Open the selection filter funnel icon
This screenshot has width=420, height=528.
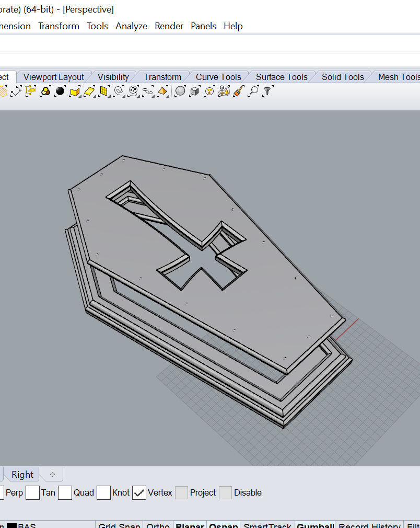(x=267, y=91)
